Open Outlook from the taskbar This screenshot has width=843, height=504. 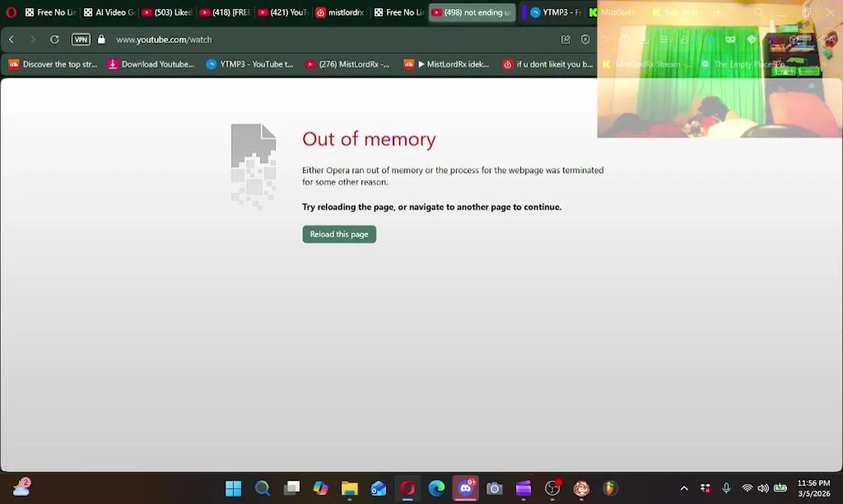coord(379,488)
